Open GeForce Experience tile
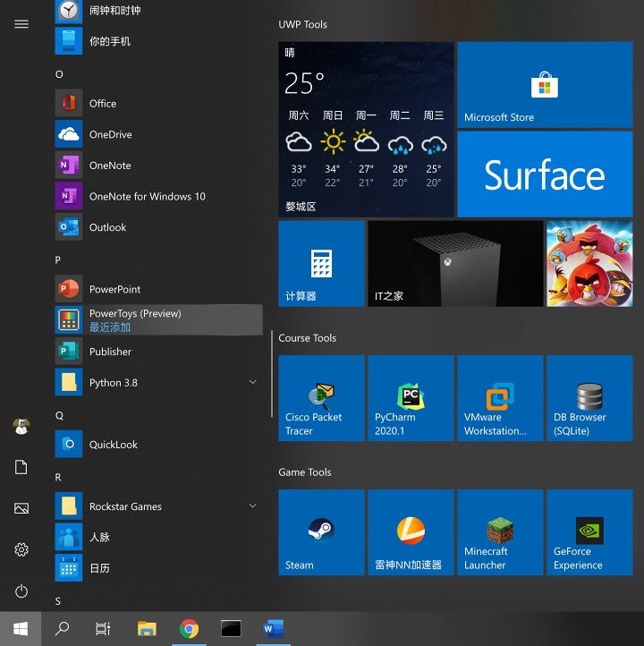 pyautogui.click(x=589, y=532)
